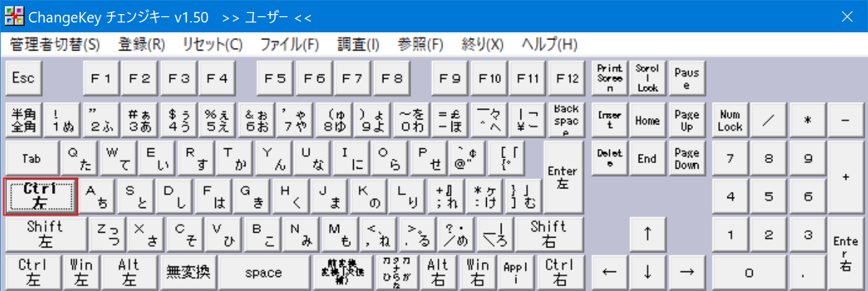Click the bottom-row Ctrl 左 key
The image size is (868, 291).
34,272
